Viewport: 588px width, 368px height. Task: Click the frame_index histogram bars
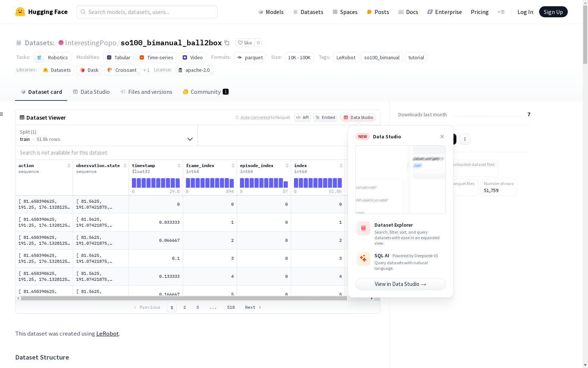point(210,183)
